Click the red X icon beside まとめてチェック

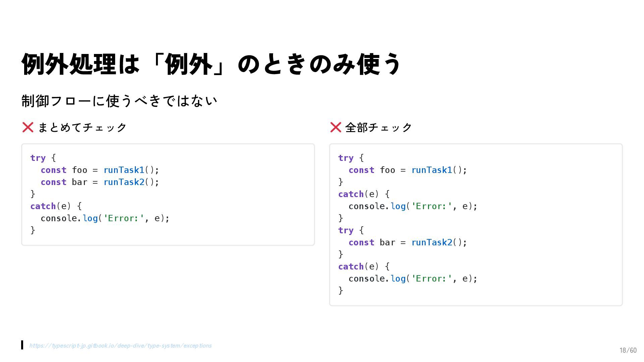click(x=28, y=127)
